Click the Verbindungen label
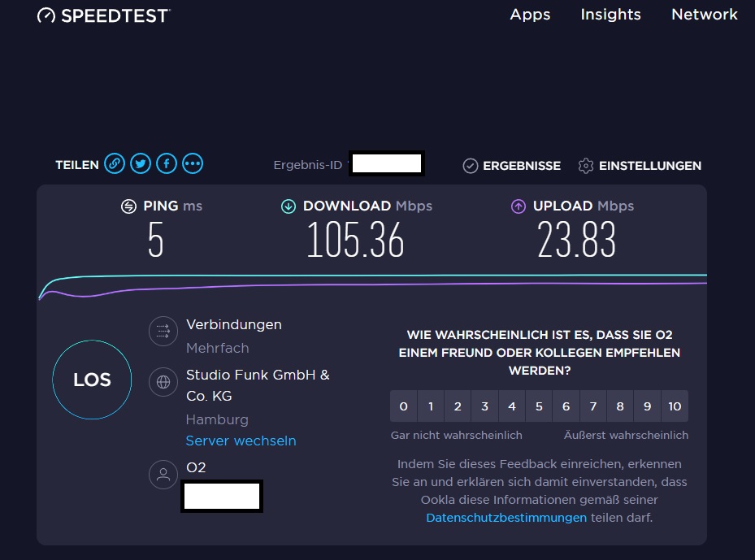755x560 pixels. pyautogui.click(x=234, y=324)
